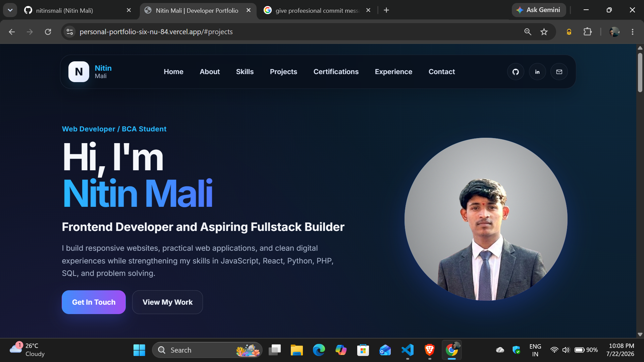Open weather widget showing 26°C Cloudy

[x=27, y=350]
